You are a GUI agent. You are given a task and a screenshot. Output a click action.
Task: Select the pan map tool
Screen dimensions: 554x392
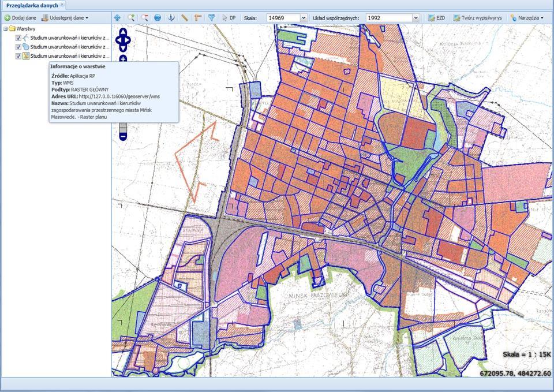(117, 18)
